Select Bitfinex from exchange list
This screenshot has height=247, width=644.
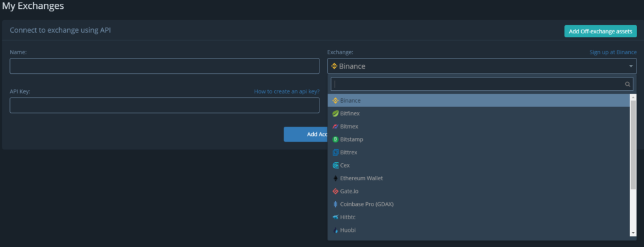pos(479,113)
